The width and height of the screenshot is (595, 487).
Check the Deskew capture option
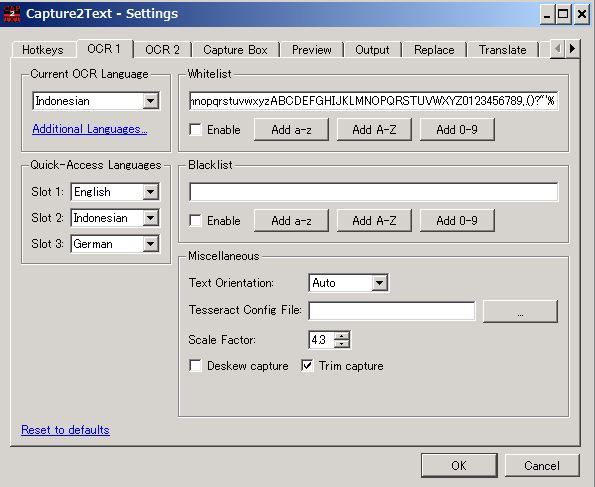[x=195, y=366]
